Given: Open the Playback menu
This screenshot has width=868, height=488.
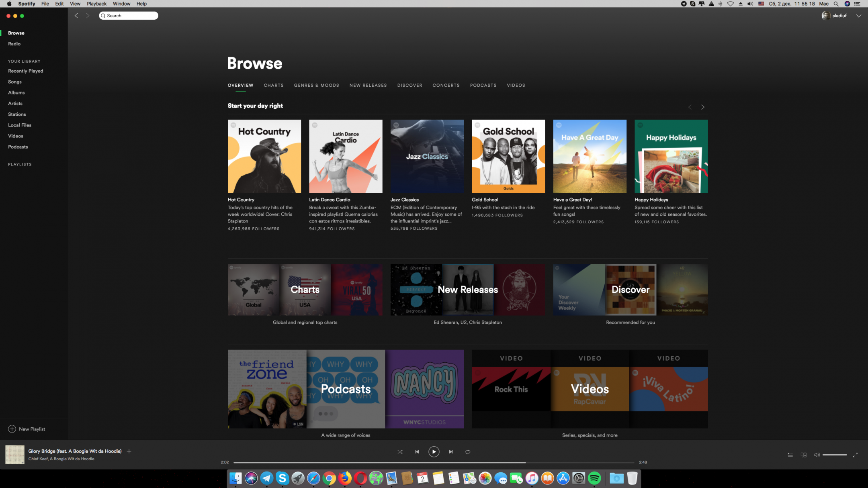Looking at the screenshot, I should pos(96,4).
